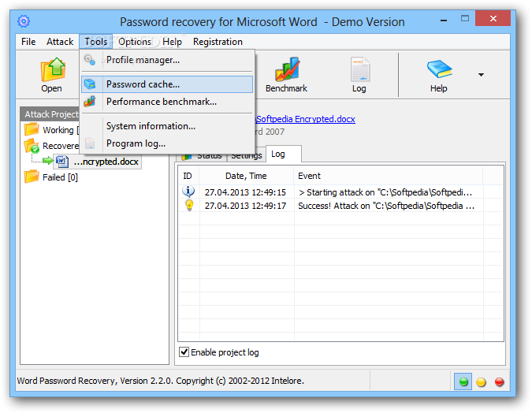Click the red status light button
The image size is (532, 413).
(x=499, y=381)
